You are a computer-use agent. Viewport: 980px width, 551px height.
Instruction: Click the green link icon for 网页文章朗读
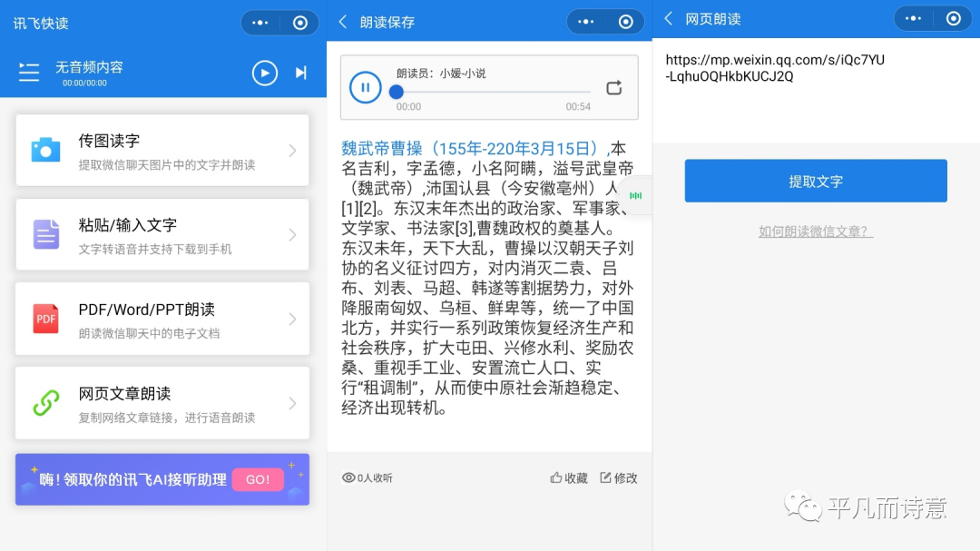pyautogui.click(x=45, y=403)
